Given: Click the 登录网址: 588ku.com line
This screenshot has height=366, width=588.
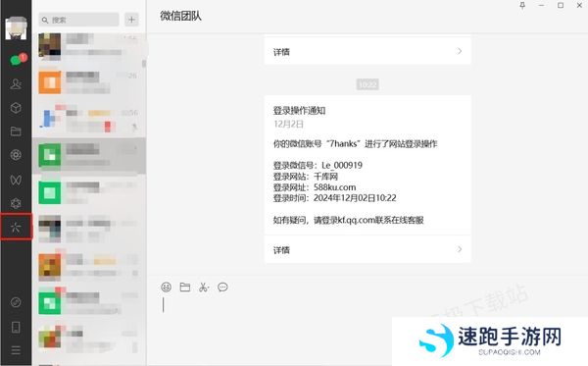Looking at the screenshot, I should click(x=315, y=187).
